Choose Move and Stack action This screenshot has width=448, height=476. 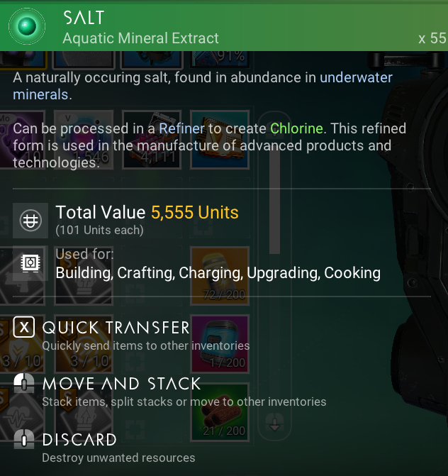point(121,384)
